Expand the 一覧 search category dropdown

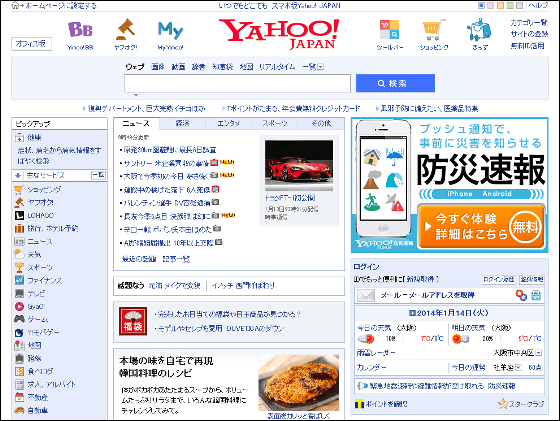point(320,67)
